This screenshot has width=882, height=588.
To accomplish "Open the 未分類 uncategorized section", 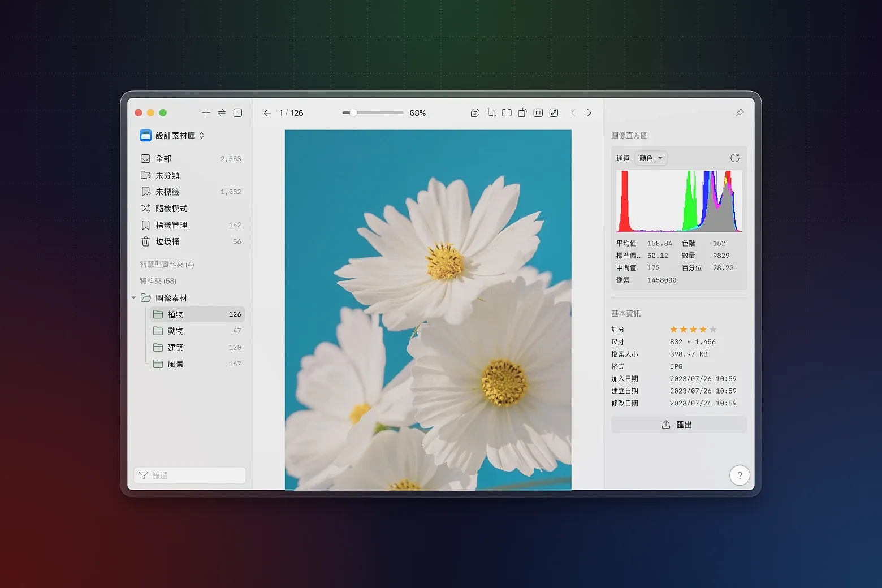I will click(191, 175).
